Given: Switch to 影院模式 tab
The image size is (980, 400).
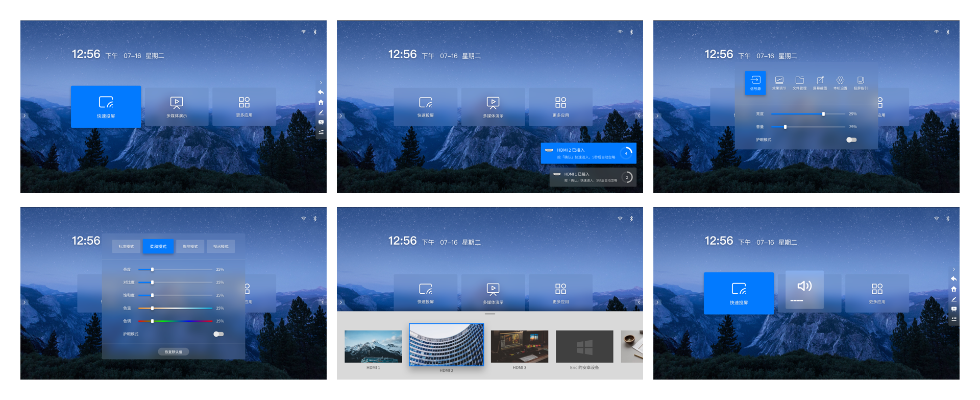Looking at the screenshot, I should pos(190,246).
